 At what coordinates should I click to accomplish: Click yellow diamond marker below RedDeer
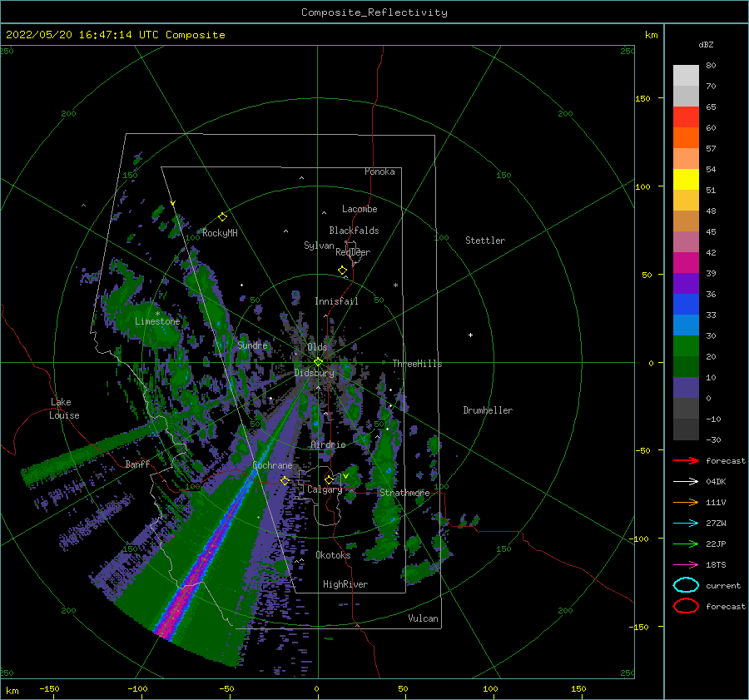point(342,271)
